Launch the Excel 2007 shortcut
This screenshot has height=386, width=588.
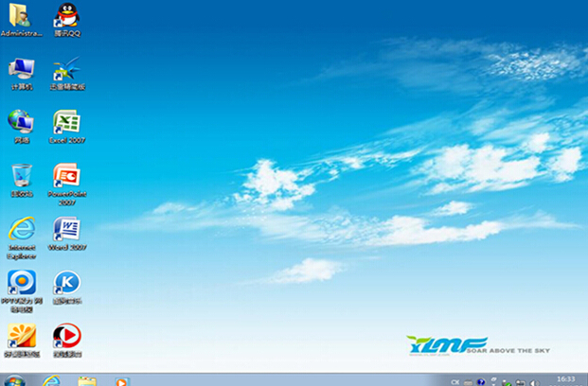(66, 127)
